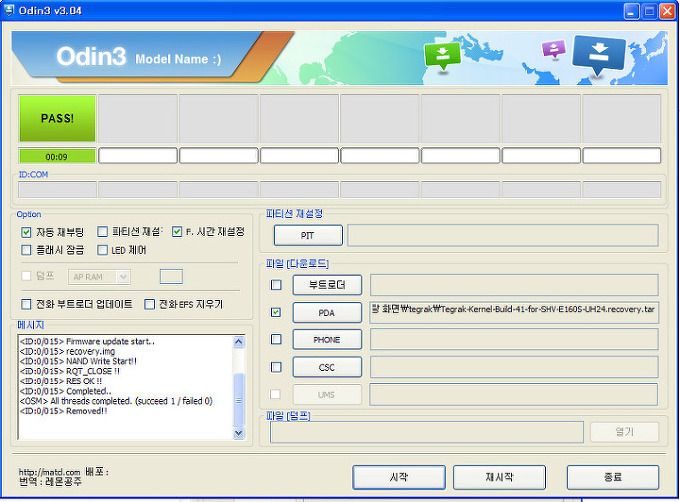Screen dimensions: 680x502
Task: Click the 'Firmware update start..' log line
Action: pyautogui.click(x=87, y=342)
